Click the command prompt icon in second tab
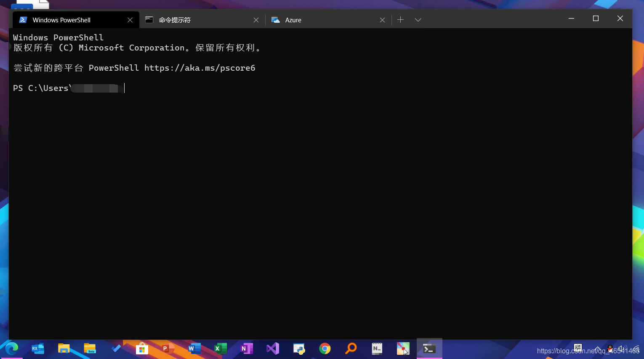The height and width of the screenshot is (359, 644). click(x=149, y=20)
